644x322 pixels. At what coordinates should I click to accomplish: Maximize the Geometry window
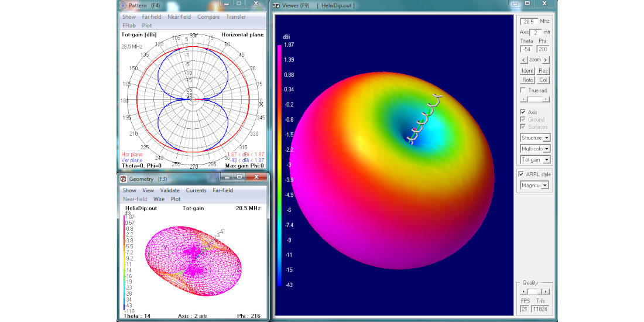tap(239, 177)
